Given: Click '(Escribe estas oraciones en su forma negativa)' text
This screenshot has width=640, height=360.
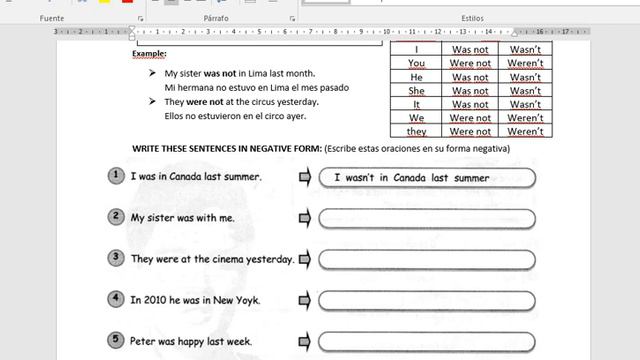Looking at the screenshot, I should point(417,149).
